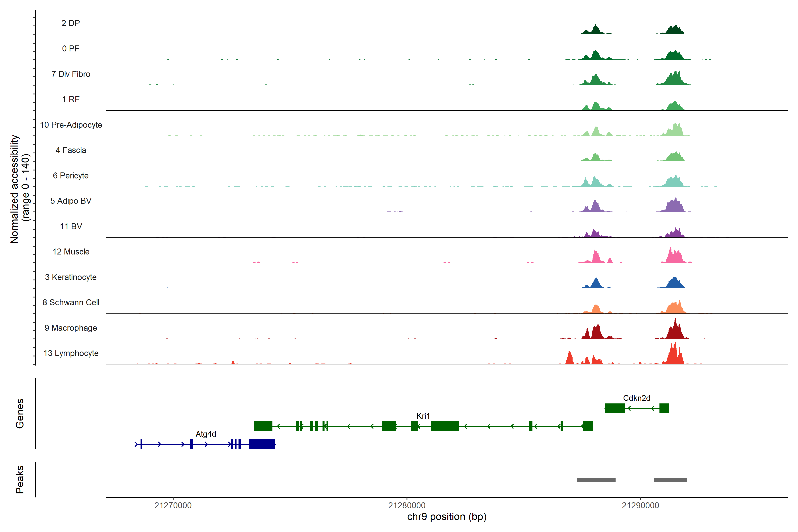The height and width of the screenshot is (532, 798).
Task: Click the 9 Macrophage track label
Action: 71,328
